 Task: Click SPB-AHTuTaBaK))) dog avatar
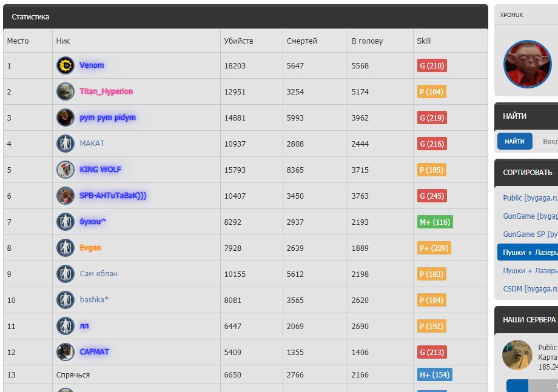click(65, 196)
